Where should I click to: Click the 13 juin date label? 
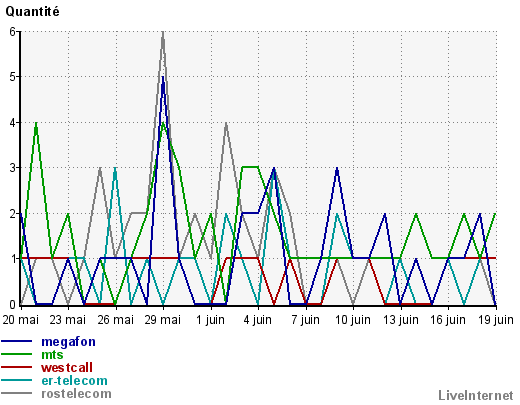tap(400, 320)
